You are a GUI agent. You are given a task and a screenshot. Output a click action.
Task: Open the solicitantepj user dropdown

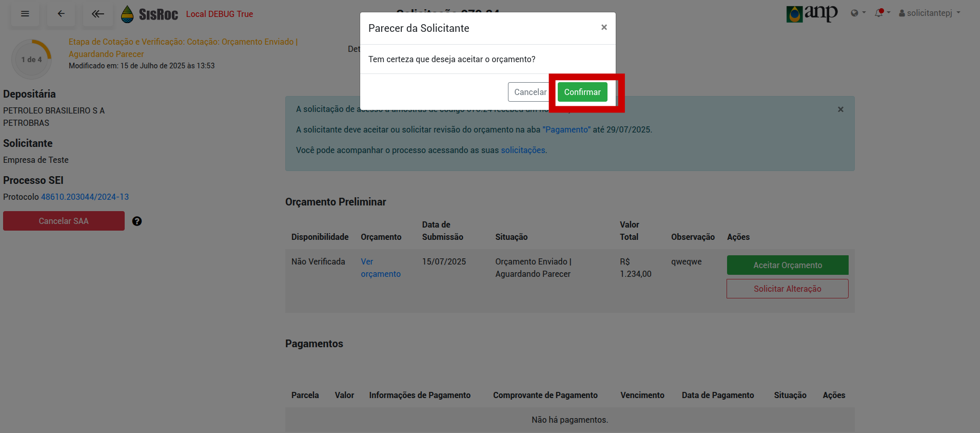(x=929, y=13)
